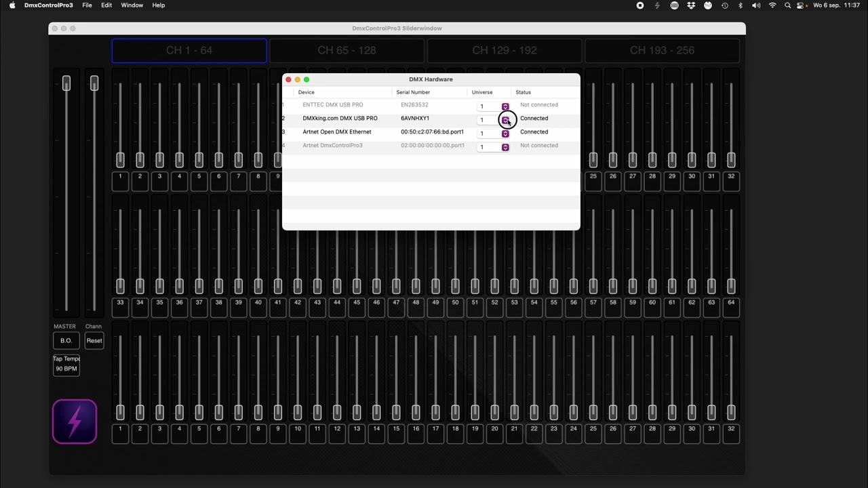868x488 pixels.
Task: Open the screen recording stop icon in menu bar
Action: tap(640, 5)
